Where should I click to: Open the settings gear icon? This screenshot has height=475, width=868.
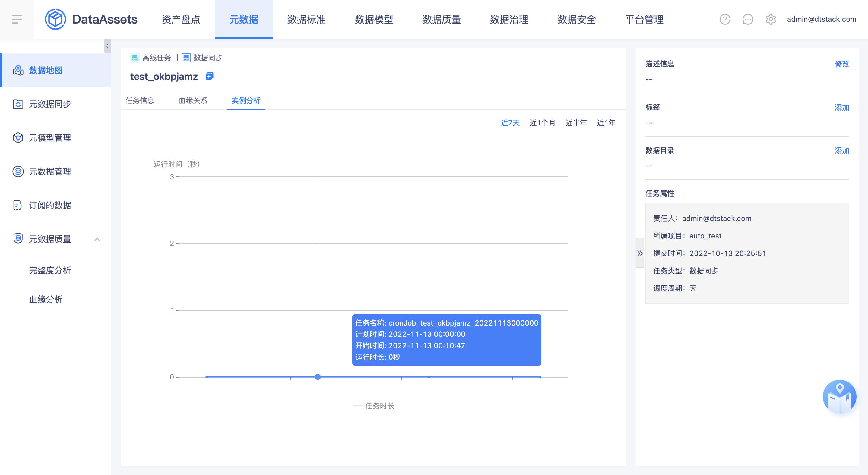pyautogui.click(x=771, y=19)
